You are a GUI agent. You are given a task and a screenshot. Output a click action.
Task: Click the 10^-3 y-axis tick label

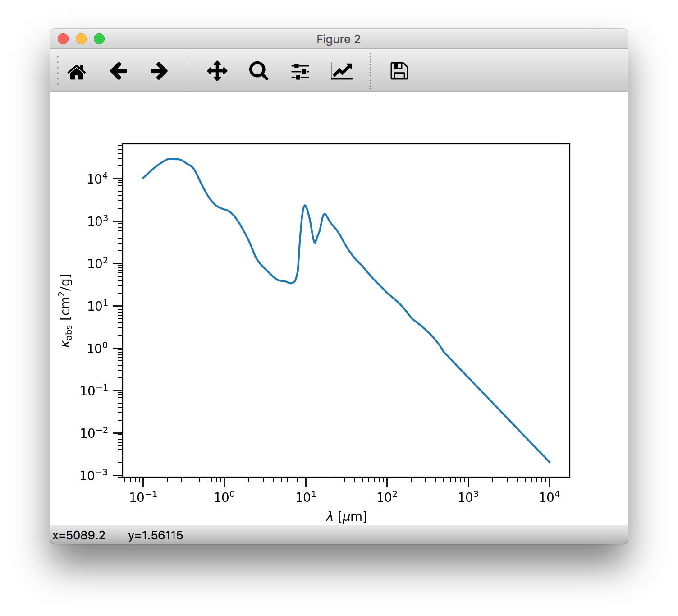[x=94, y=475]
